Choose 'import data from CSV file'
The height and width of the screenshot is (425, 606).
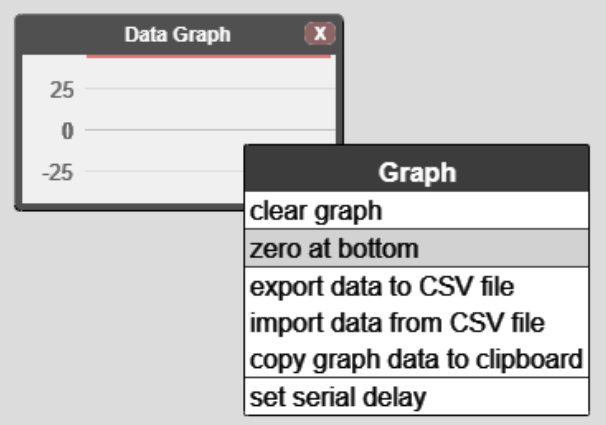click(x=396, y=323)
